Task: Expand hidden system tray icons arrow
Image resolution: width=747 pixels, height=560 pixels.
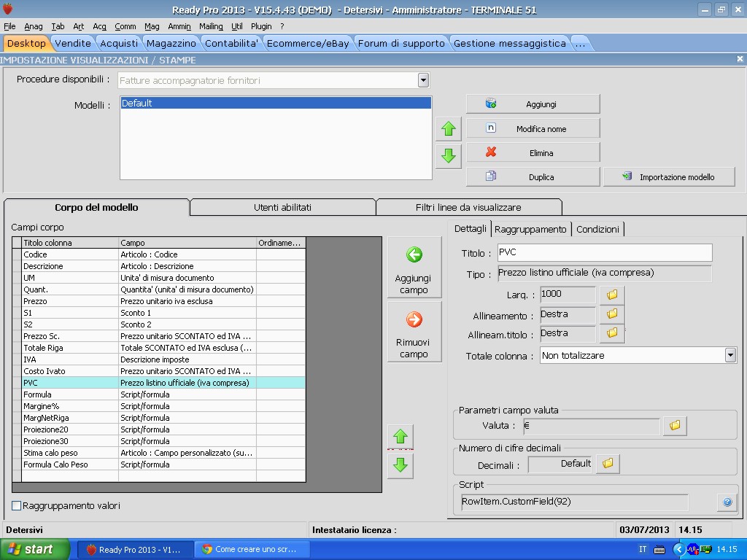Action: 678,550
